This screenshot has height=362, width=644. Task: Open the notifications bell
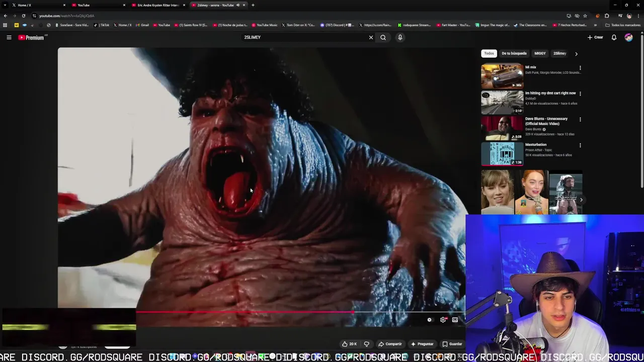point(614,37)
